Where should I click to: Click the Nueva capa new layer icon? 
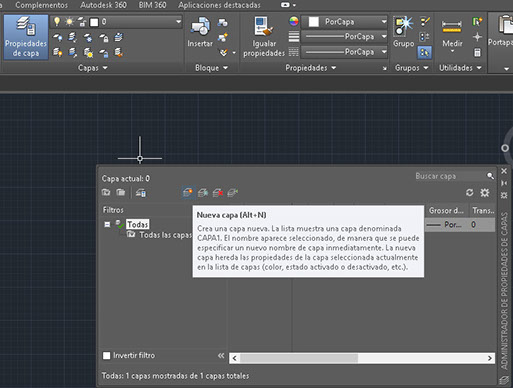[188, 192]
